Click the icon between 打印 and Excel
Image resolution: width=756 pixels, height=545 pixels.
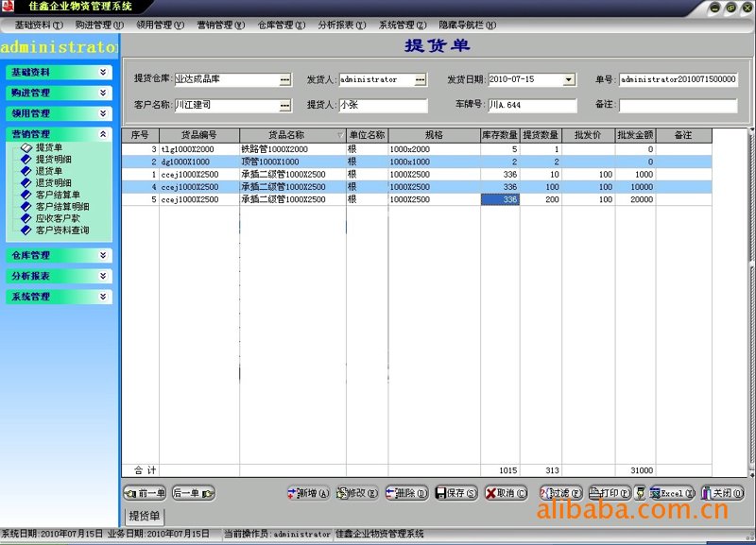[x=641, y=493]
